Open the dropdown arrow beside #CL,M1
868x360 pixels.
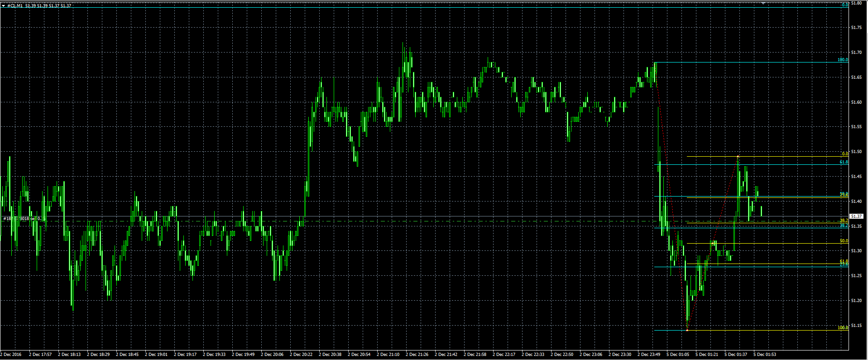pyautogui.click(x=4, y=6)
